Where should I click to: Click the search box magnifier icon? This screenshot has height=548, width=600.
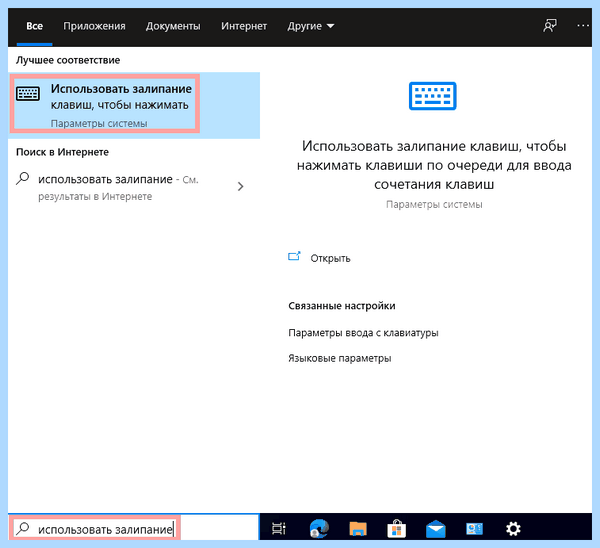click(x=23, y=528)
